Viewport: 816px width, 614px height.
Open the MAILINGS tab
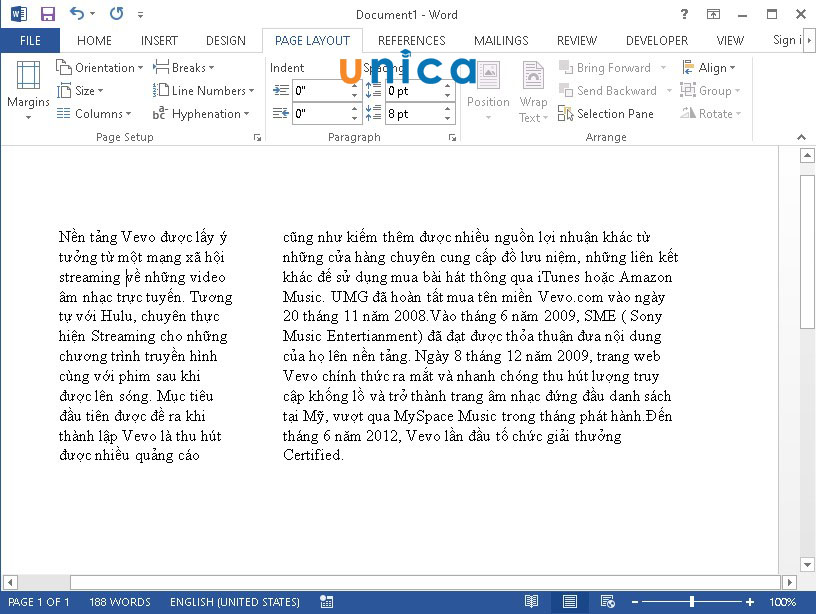(x=501, y=41)
